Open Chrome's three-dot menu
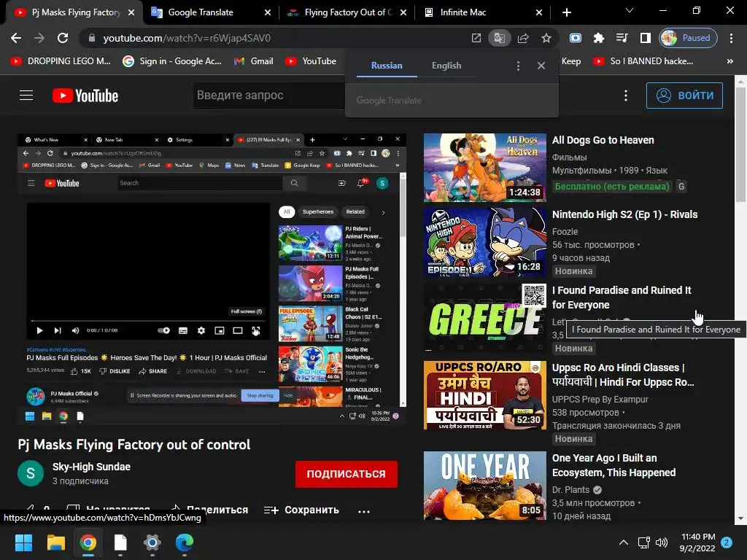Screen dimensions: 747x560 click(731, 38)
